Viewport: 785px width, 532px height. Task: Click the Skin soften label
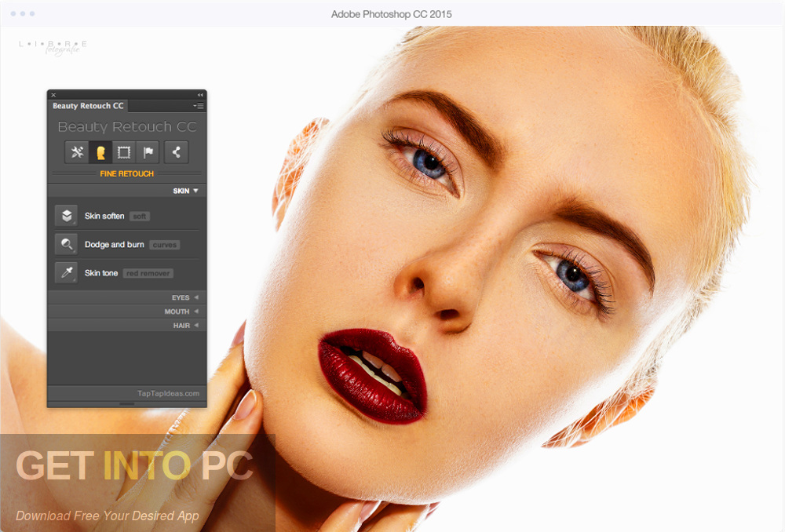[104, 216]
